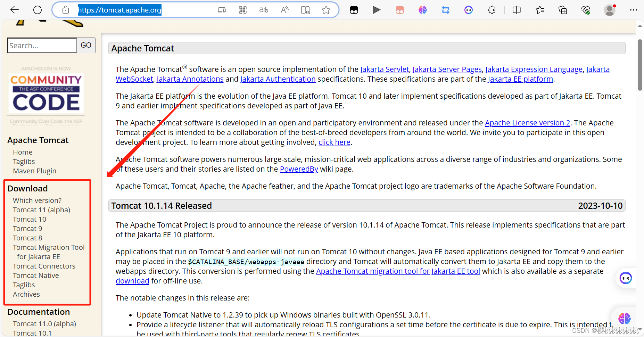Click the Search field on Tomcat site
The height and width of the screenshot is (337, 644).
tap(42, 46)
